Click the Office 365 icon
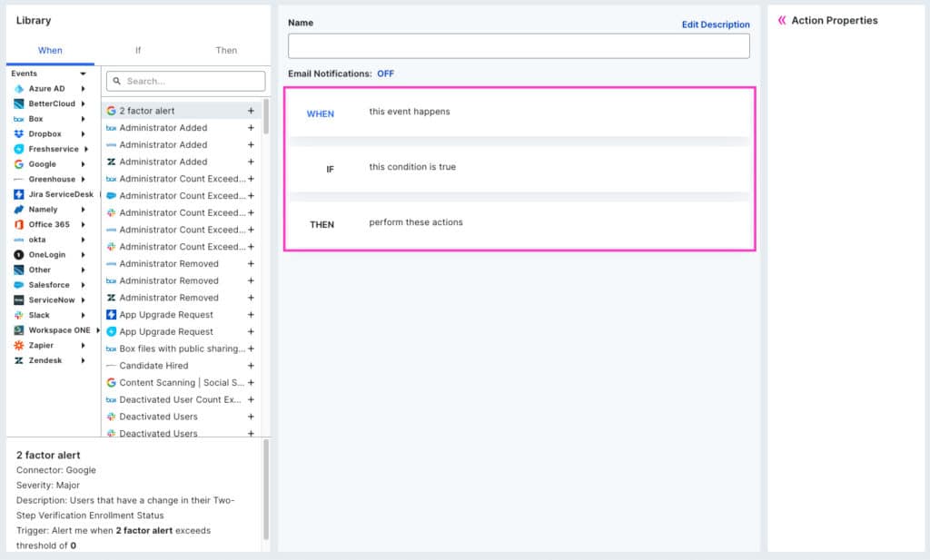 (19, 224)
